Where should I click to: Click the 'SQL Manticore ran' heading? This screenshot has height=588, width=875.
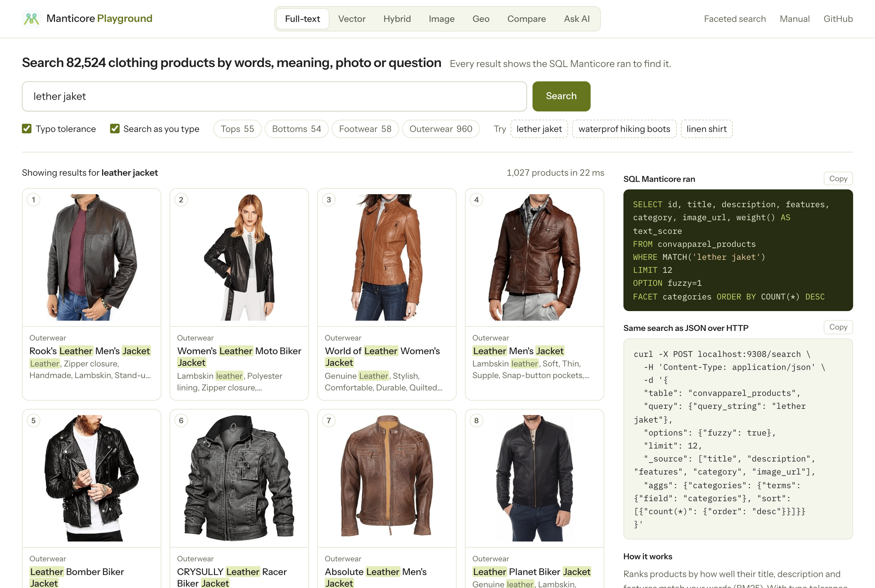[x=659, y=179]
